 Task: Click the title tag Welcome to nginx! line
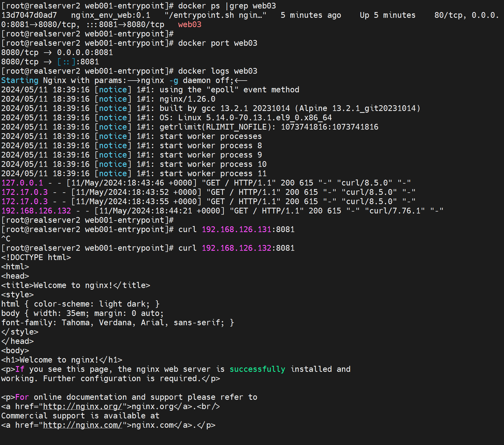76,285
